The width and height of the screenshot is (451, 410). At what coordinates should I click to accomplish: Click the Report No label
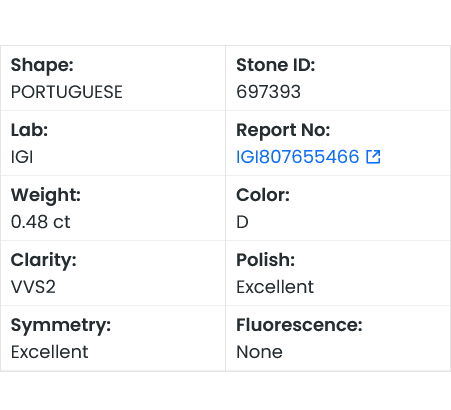click(283, 130)
